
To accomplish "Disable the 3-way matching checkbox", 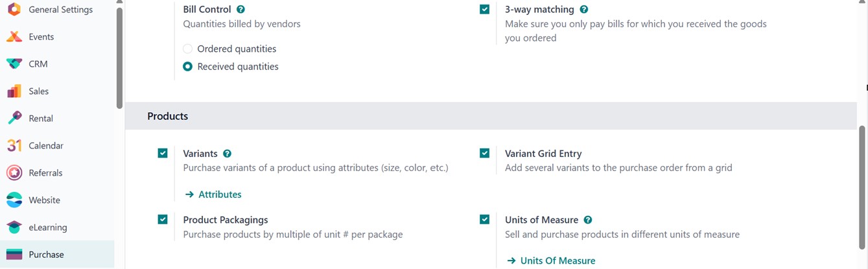I will coord(484,10).
